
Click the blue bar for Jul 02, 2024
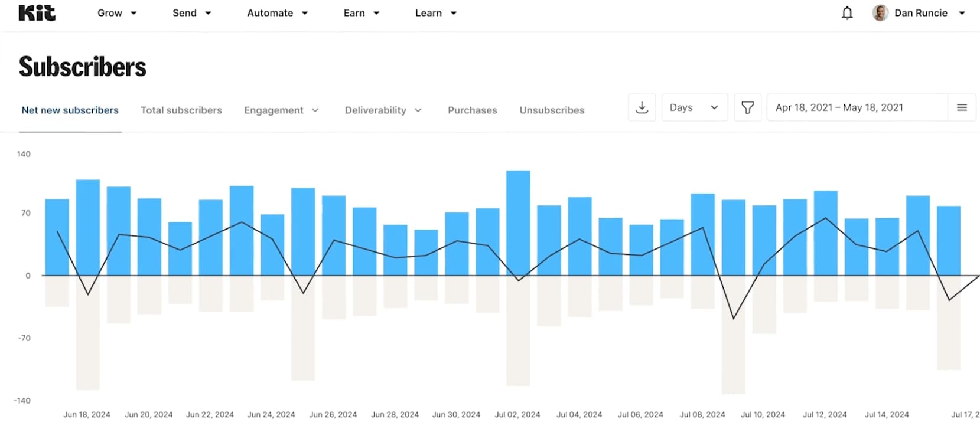(518, 223)
